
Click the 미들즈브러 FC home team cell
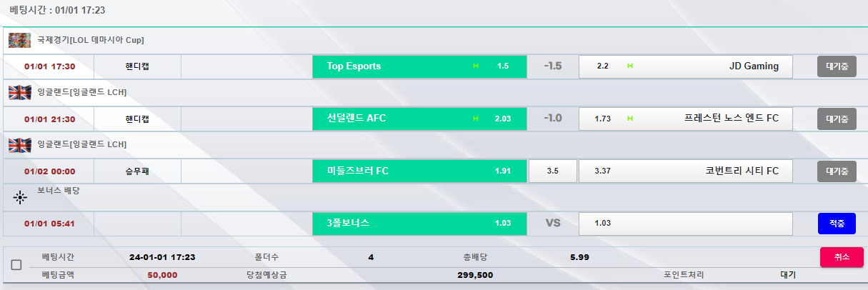tap(419, 171)
